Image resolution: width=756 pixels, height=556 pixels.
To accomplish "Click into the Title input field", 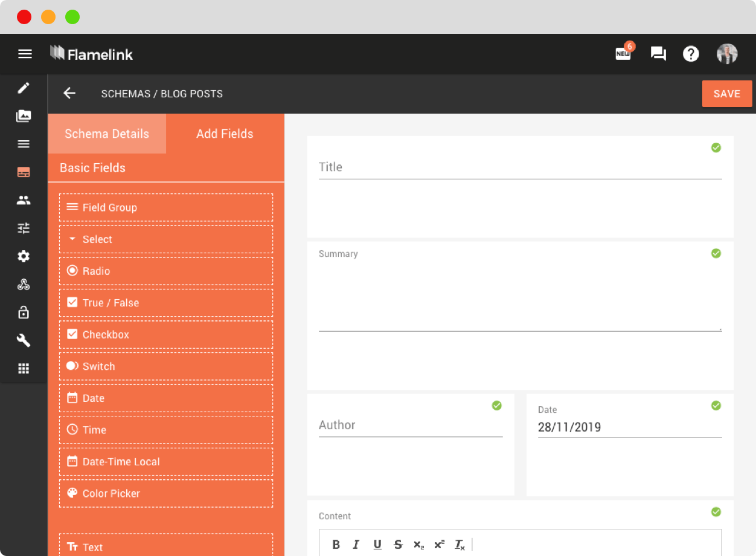I will click(x=521, y=167).
